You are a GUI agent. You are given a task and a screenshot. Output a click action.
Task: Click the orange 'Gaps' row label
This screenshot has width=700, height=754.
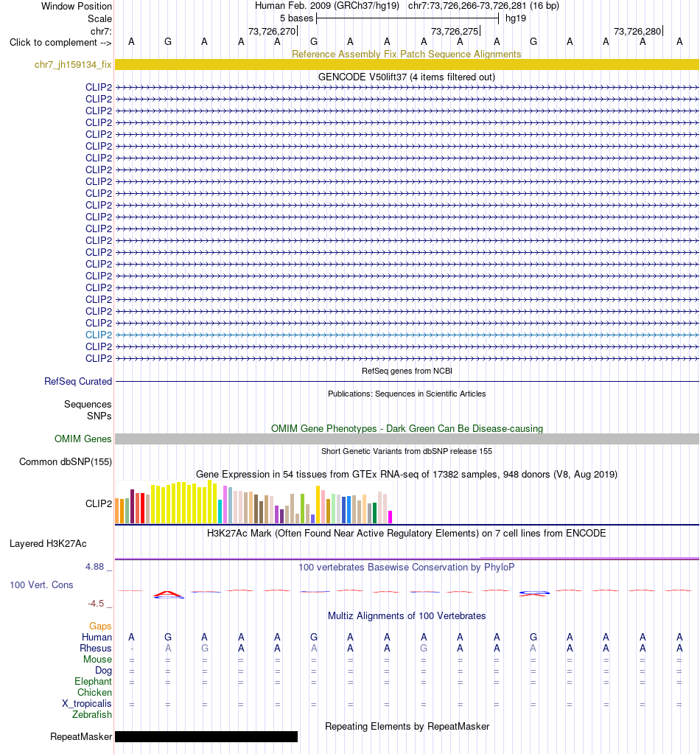[x=100, y=626]
